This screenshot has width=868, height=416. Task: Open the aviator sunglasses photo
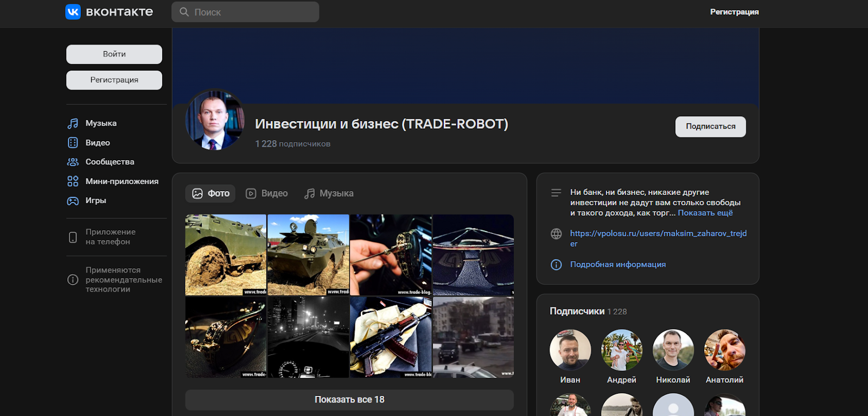(x=473, y=255)
